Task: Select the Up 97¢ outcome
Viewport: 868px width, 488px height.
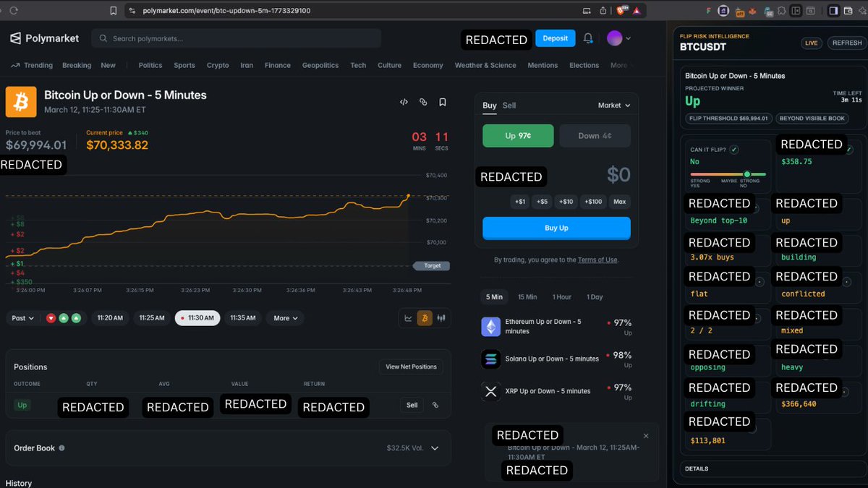Action: point(518,136)
